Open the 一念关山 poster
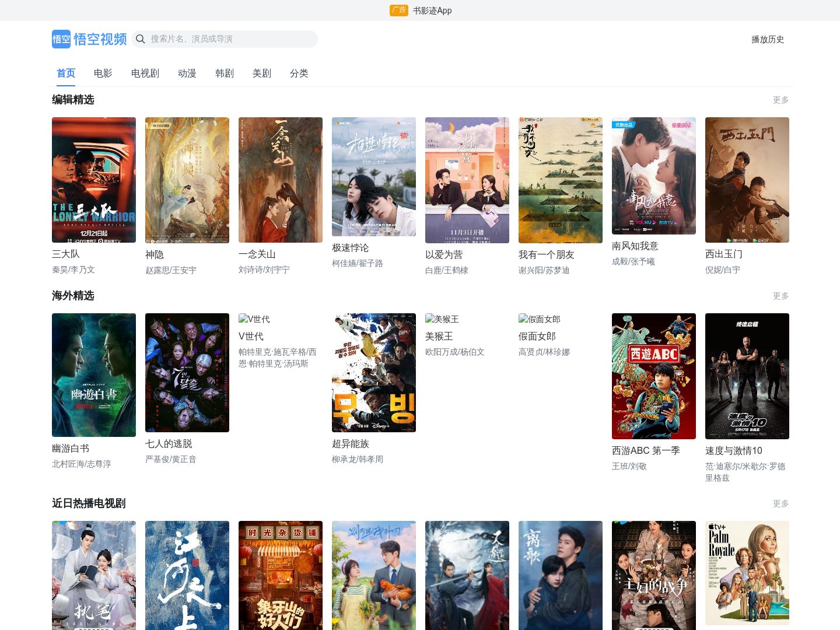Screen dimensions: 840x630 click(281, 180)
